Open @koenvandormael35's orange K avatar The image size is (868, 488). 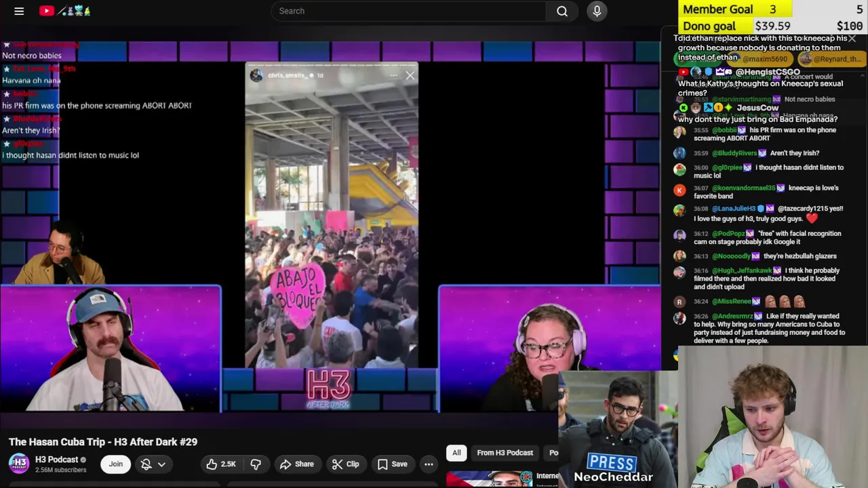[x=679, y=191]
